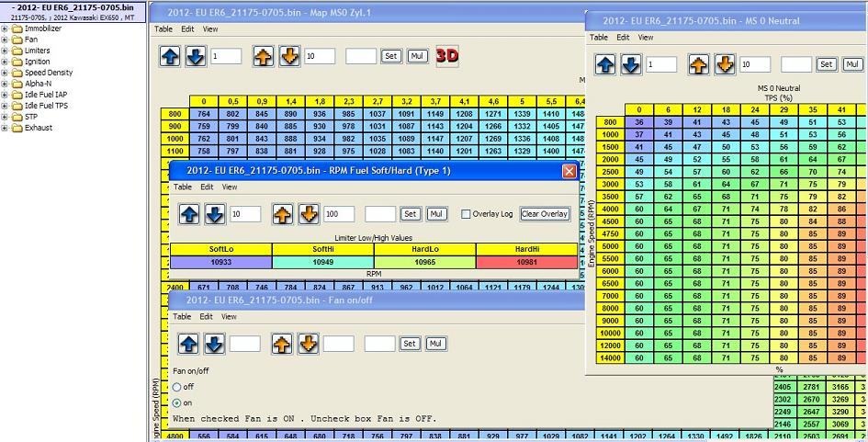
Task: Click blue down arrow in Map MS0 window
Action: point(196,56)
